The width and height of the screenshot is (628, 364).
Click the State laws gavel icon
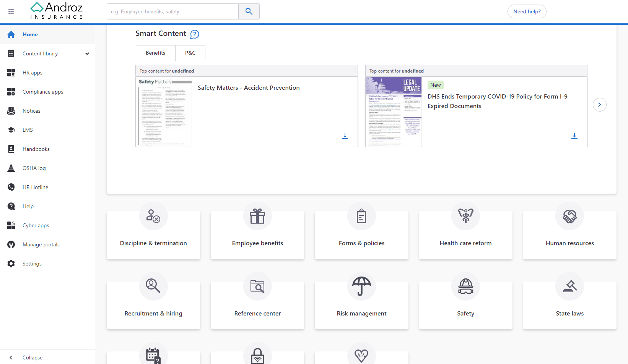pyautogui.click(x=569, y=286)
